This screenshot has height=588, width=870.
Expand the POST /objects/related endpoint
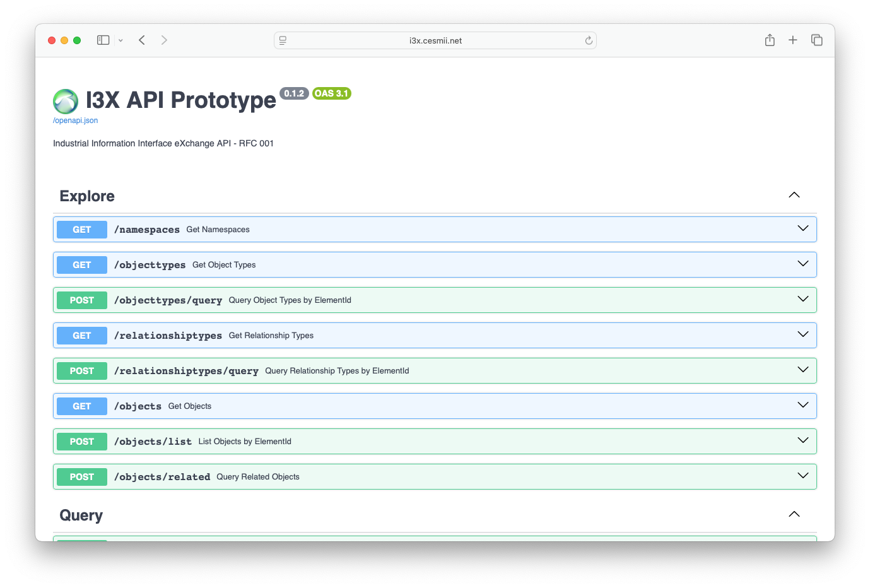point(802,476)
